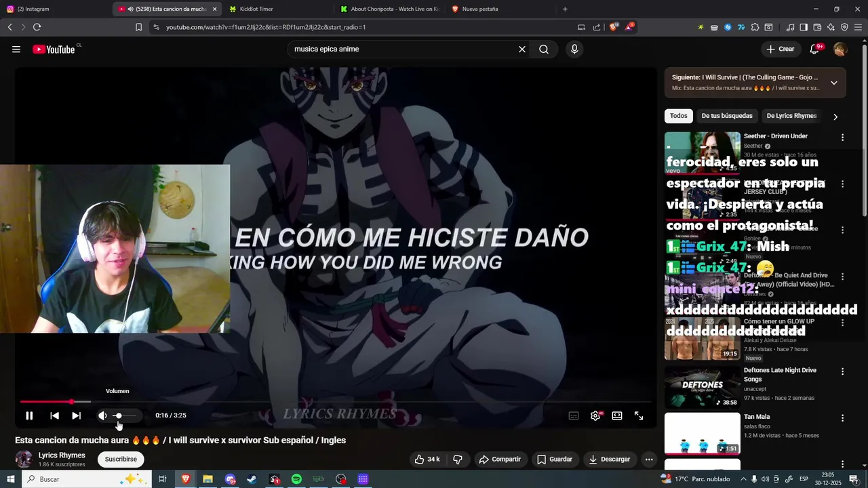
Task: Open options for Tan Mala video
Action: pos(843,418)
